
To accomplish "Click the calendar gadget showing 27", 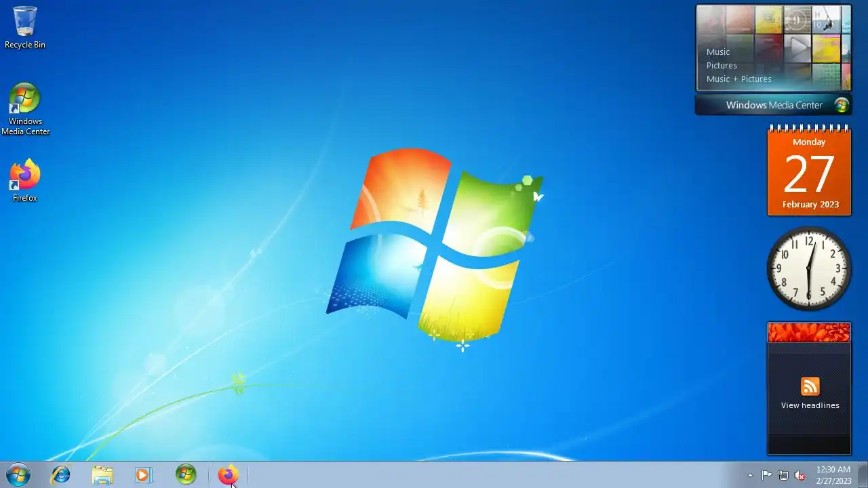I will tap(809, 171).
